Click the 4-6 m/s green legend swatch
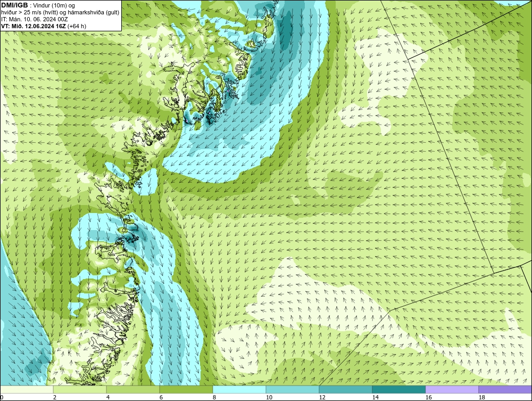 pos(133,389)
